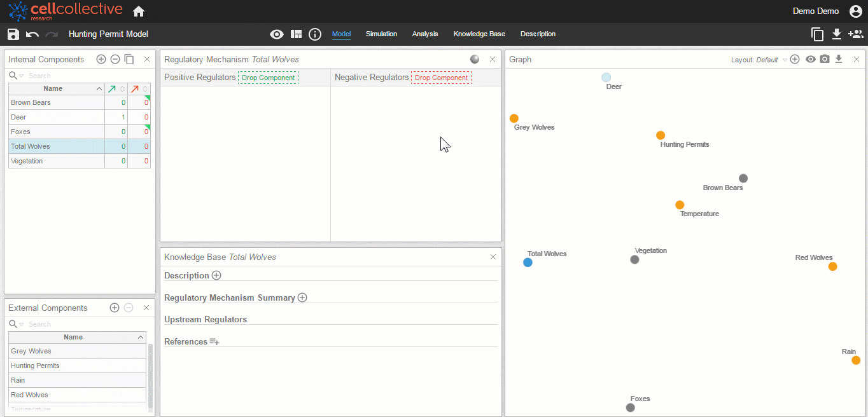Take a snapshot of the Graph
Image resolution: width=868 pixels, height=417 pixels.
825,59
